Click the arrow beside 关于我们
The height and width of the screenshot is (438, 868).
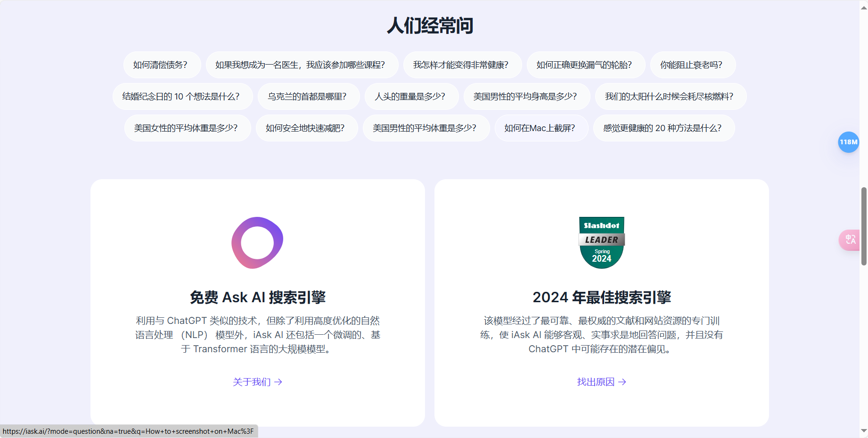pos(278,382)
